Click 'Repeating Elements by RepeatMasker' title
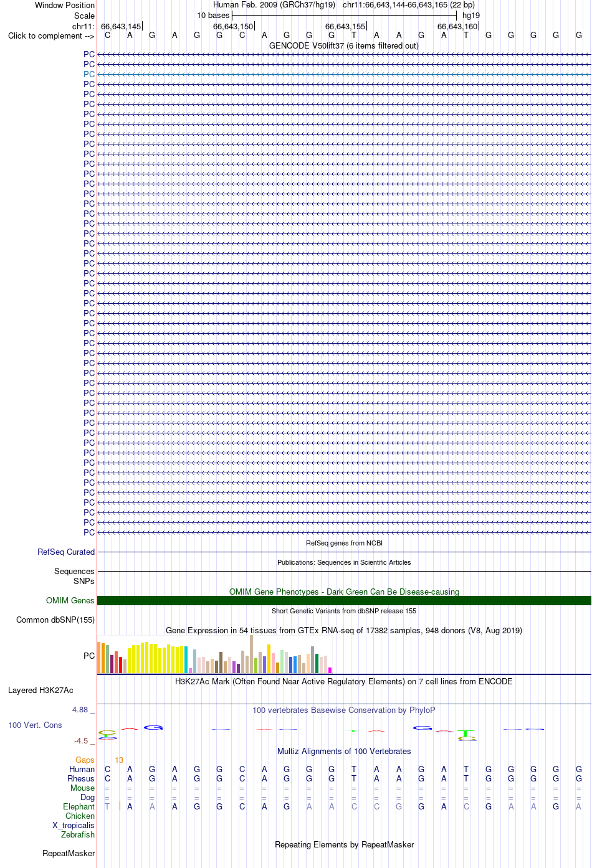Viewport: 592px width, 868px height. (344, 844)
